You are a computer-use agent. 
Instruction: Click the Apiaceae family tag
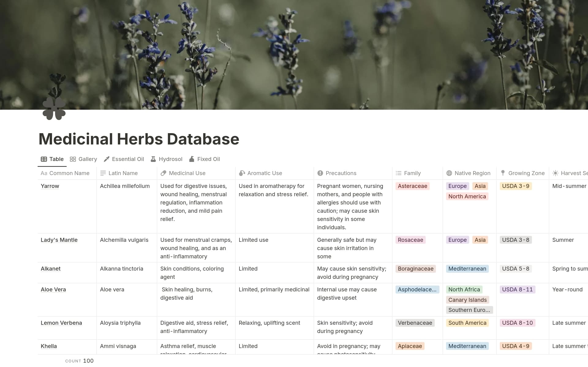tap(410, 346)
